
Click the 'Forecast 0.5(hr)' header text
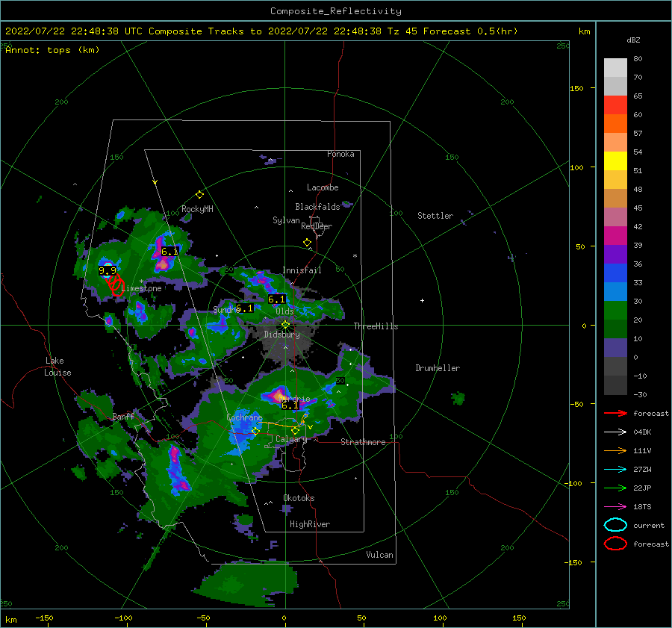470,31
